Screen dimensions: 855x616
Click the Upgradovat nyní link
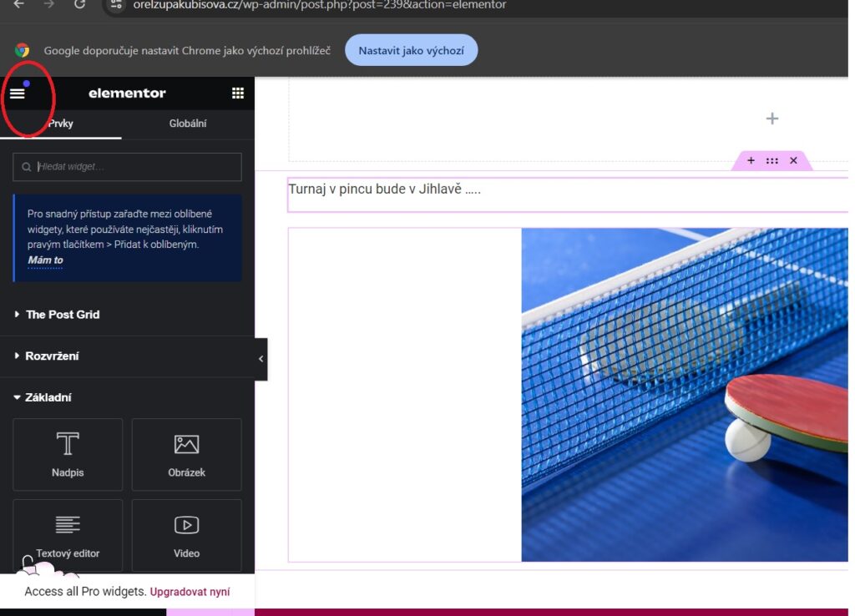(x=190, y=592)
